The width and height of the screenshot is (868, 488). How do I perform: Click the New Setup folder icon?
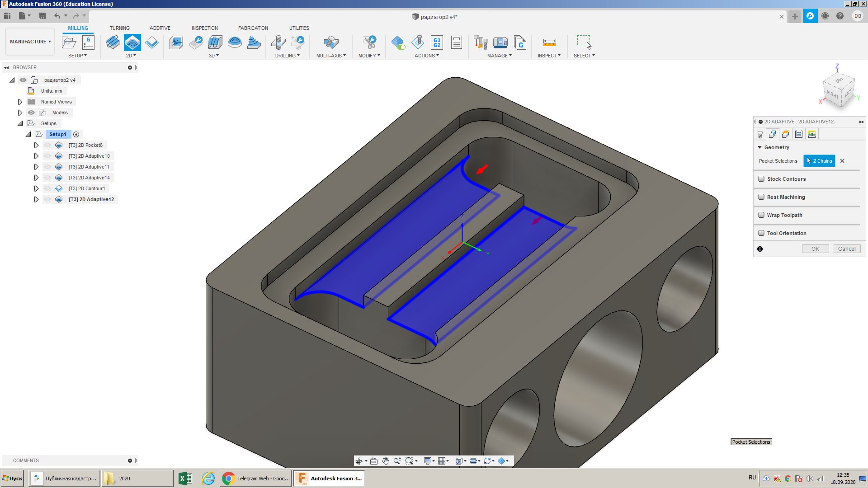pos(69,42)
